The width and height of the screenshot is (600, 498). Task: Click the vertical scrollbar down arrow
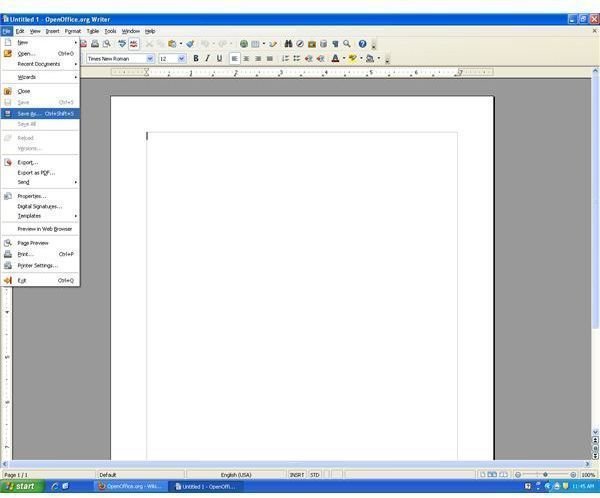[x=595, y=432]
